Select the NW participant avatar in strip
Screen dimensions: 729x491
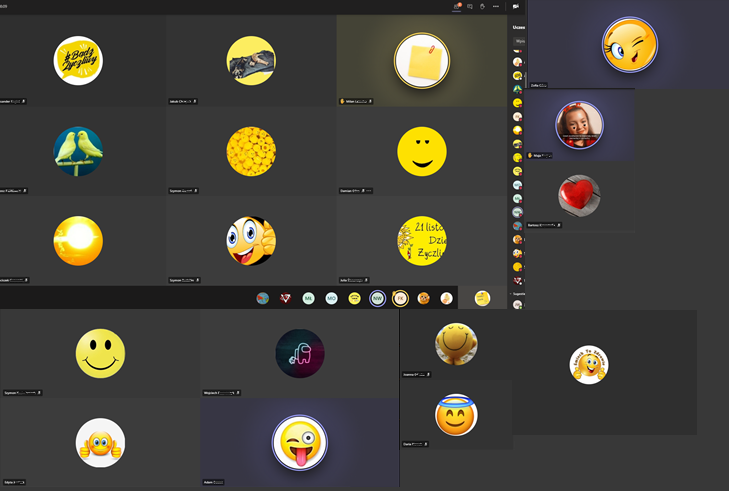[x=377, y=298]
